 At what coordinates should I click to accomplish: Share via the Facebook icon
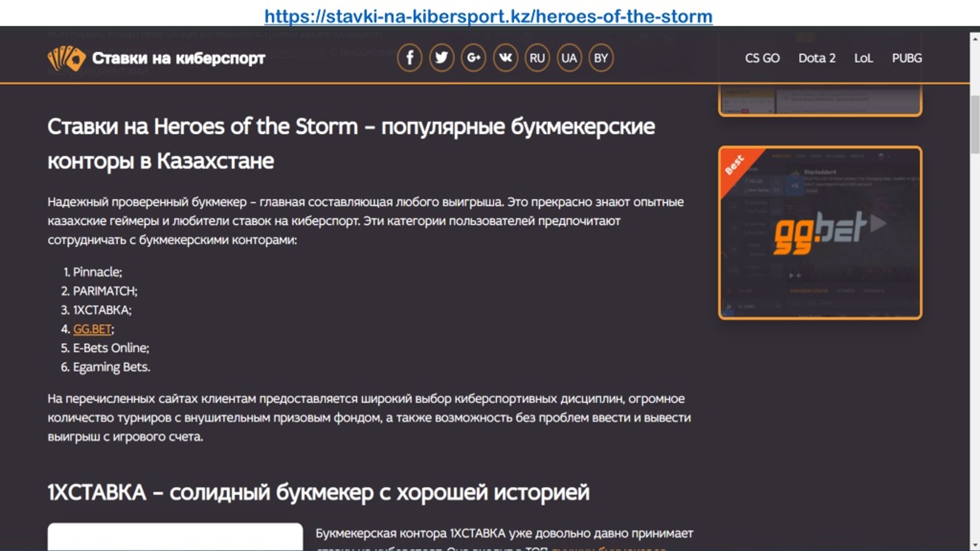tap(410, 58)
